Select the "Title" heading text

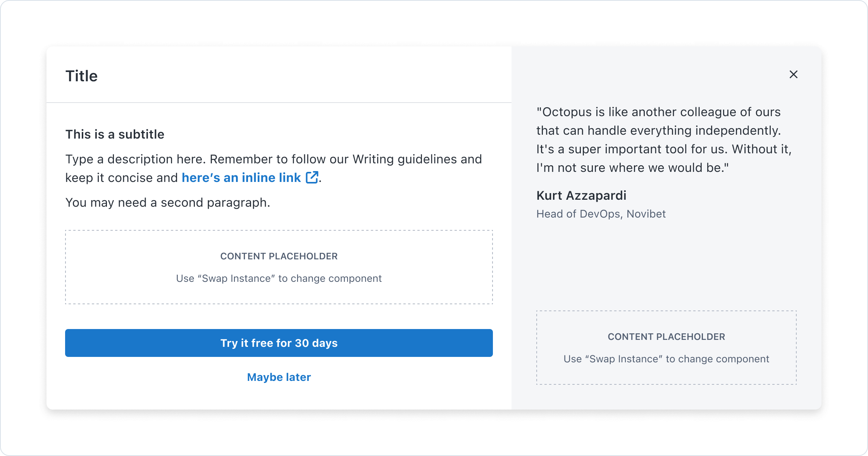(81, 76)
